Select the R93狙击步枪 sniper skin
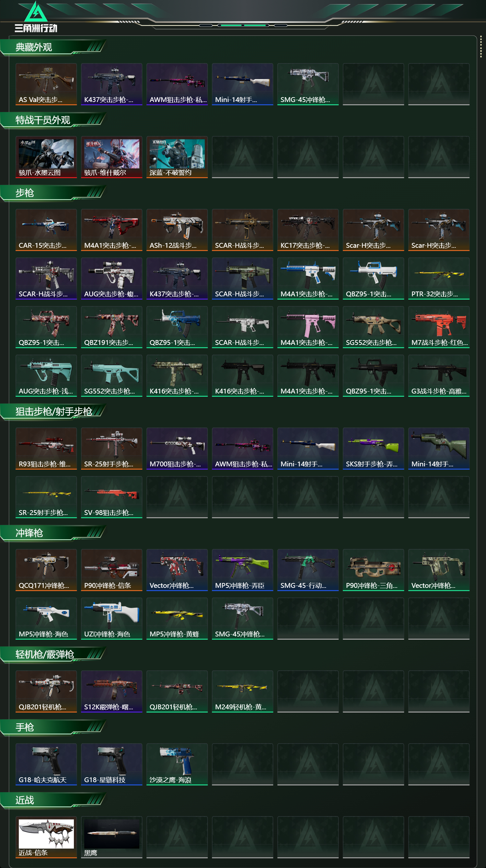The image size is (486, 868). 46,449
